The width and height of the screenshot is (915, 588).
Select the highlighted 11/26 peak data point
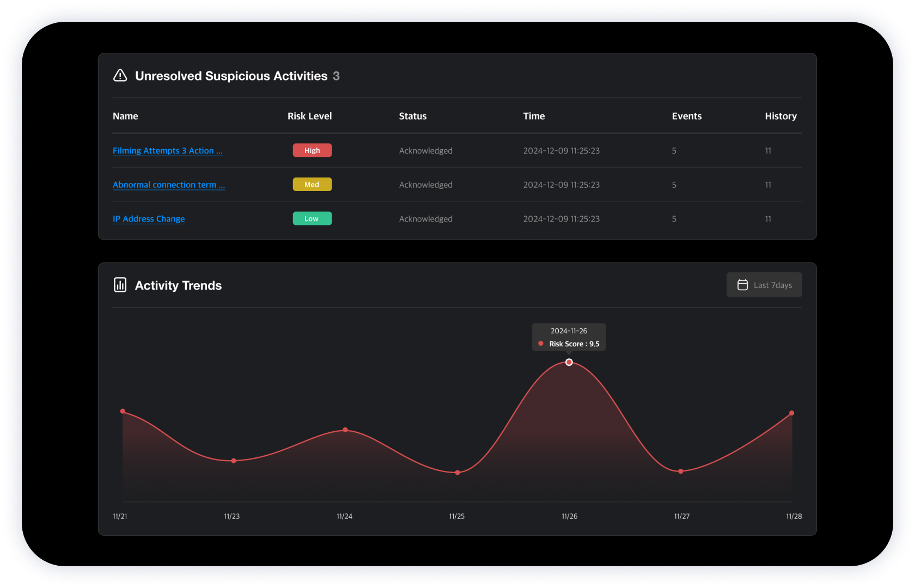(x=569, y=362)
